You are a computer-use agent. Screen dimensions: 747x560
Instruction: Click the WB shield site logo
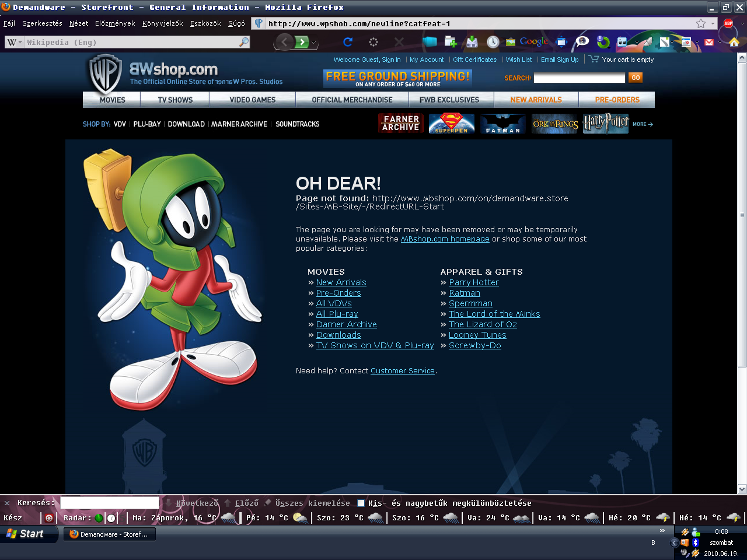tap(105, 75)
